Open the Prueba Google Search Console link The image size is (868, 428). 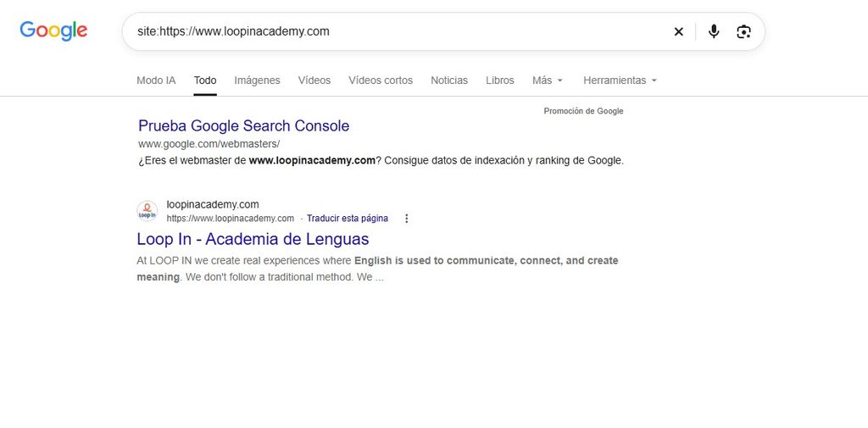243,125
